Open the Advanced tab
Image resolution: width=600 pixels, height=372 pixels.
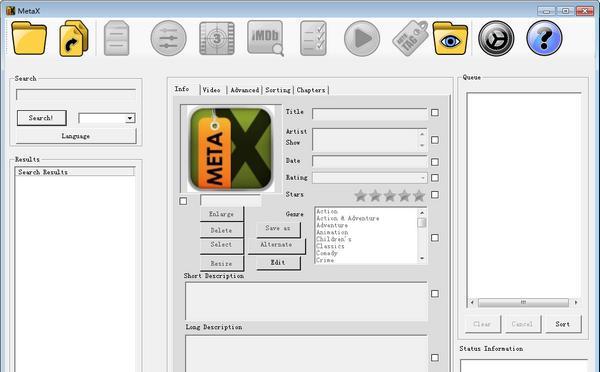coord(245,90)
